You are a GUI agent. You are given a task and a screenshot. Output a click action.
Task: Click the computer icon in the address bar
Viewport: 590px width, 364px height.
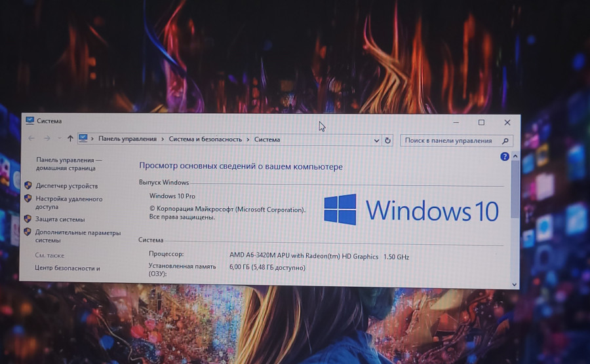coord(83,138)
